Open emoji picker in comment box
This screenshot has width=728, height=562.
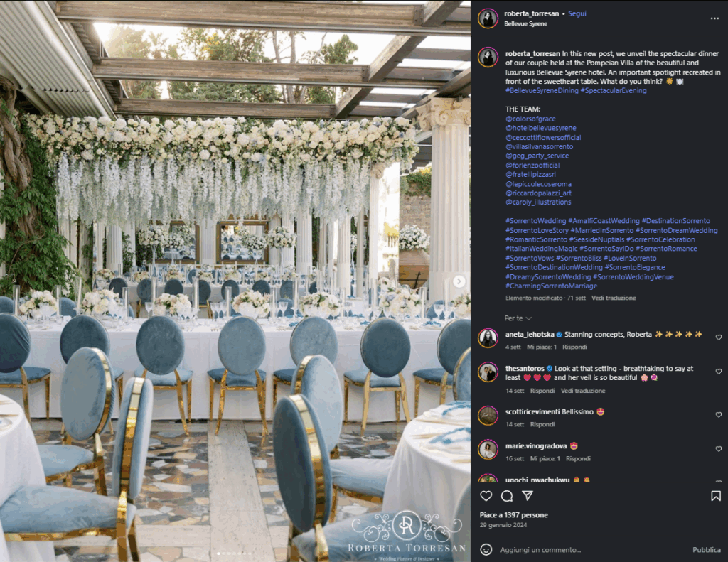(x=486, y=549)
